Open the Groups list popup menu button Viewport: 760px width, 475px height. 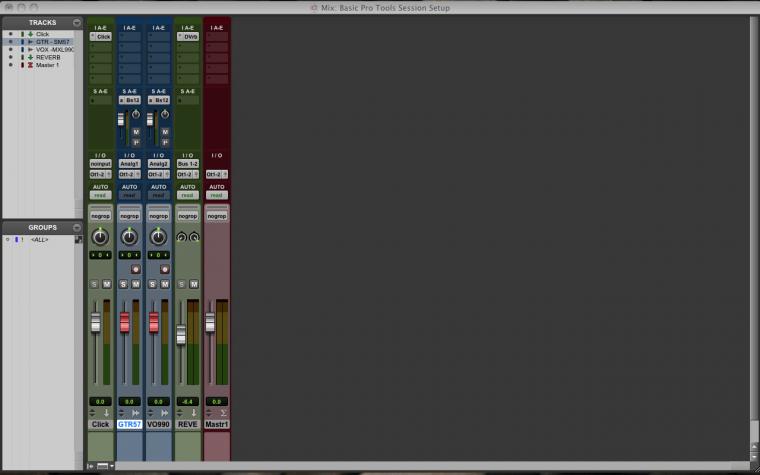coord(77,227)
